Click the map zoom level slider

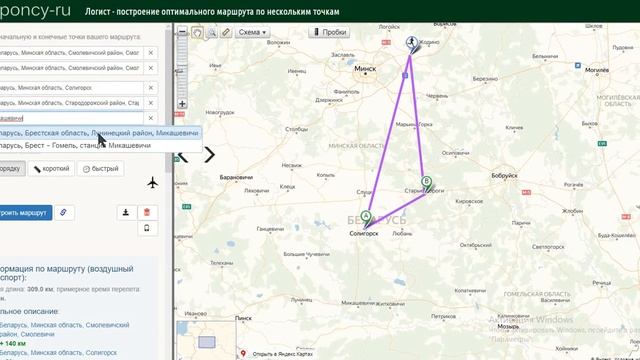(x=182, y=68)
